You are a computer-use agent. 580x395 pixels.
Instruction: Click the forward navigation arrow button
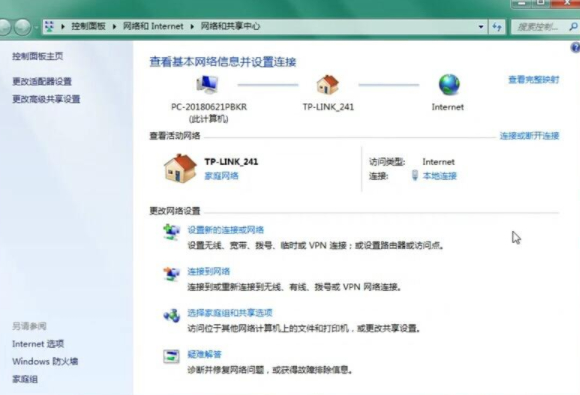(23, 27)
